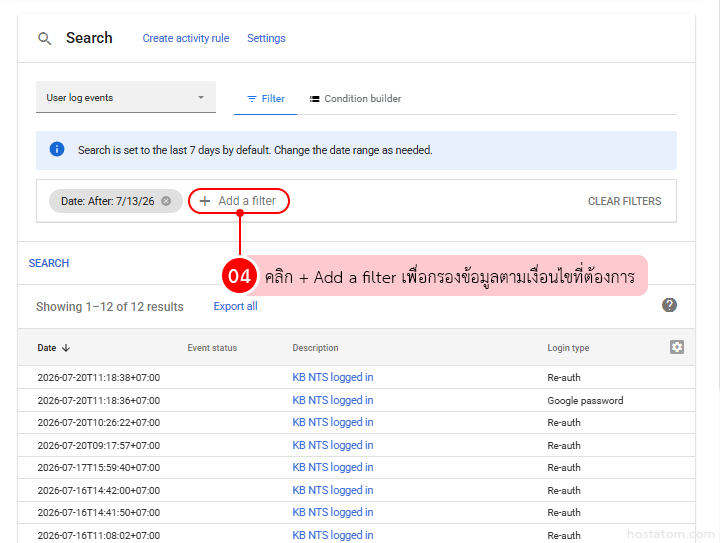Click date 2026-07-17T15:59:40+07:00
Image resolution: width=720 pixels, height=543 pixels.
[x=99, y=467]
